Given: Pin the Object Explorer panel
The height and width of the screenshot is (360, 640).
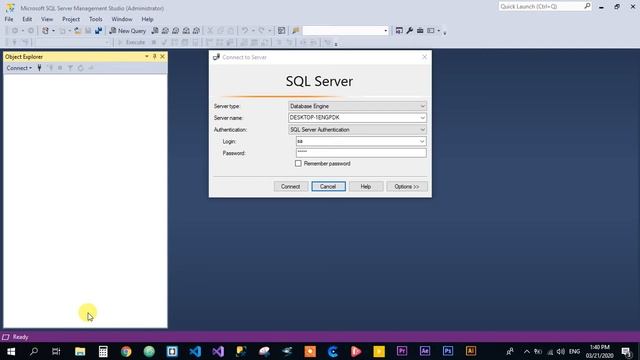Looking at the screenshot, I should (155, 57).
